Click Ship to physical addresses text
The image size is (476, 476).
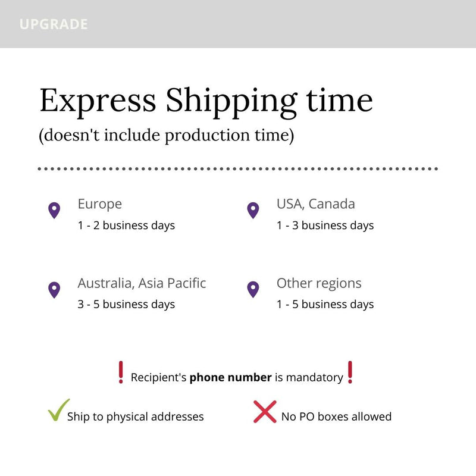(136, 416)
